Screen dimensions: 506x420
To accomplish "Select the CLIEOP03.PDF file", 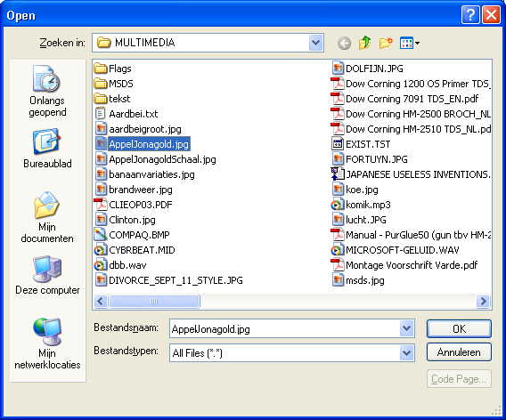I will pos(134,205).
